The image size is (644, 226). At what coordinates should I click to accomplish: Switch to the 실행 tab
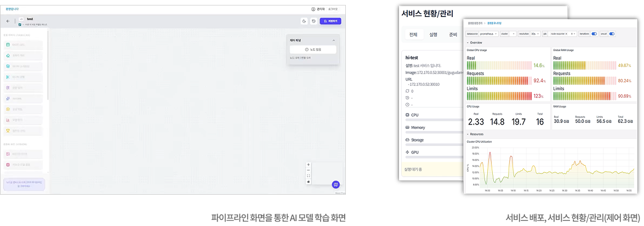tap(433, 34)
